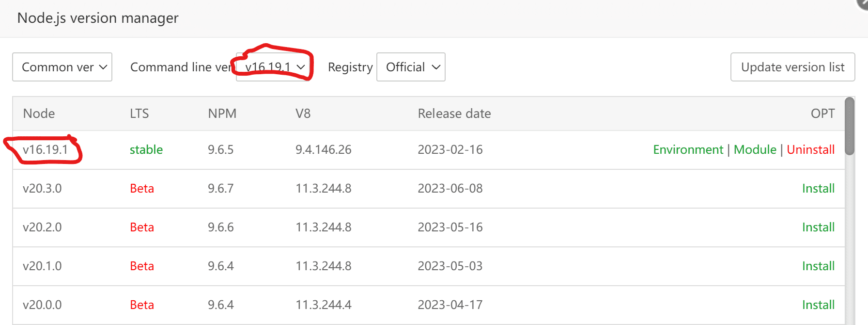The height and width of the screenshot is (325, 868).
Task: Close the Node.js version manager dialog
Action: point(863,3)
